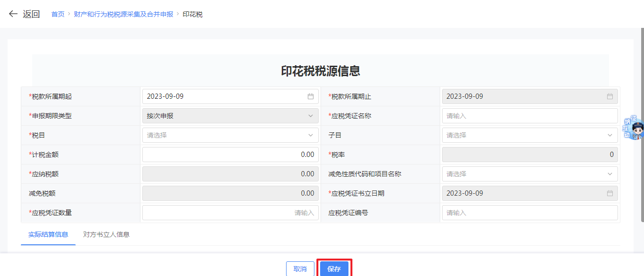Open the 申报期限类型 dropdown showing 按次申报

tap(230, 116)
